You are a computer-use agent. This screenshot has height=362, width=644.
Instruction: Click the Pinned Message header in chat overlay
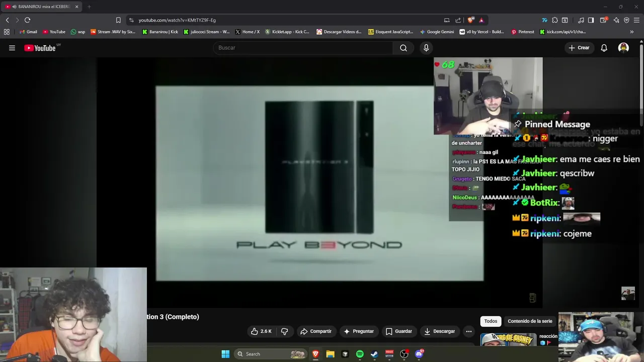pyautogui.click(x=557, y=124)
